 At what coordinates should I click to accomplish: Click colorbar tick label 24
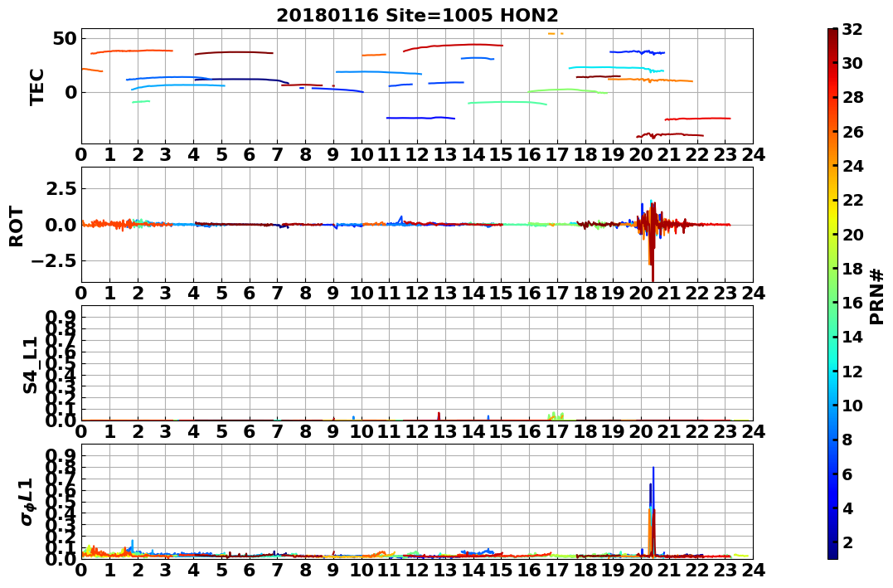click(x=852, y=166)
